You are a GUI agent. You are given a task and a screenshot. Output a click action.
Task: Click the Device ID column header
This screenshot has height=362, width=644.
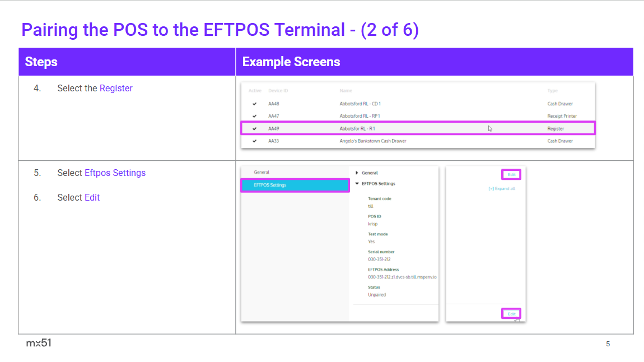coord(278,91)
